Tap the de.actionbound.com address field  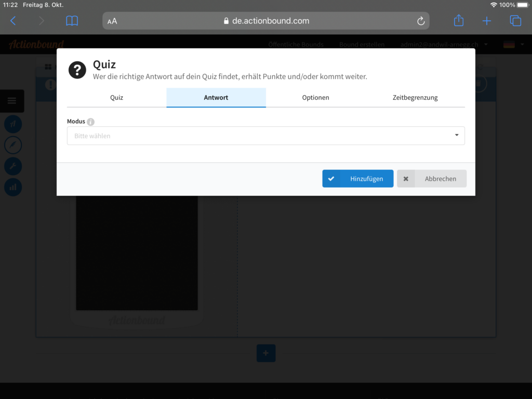266,21
